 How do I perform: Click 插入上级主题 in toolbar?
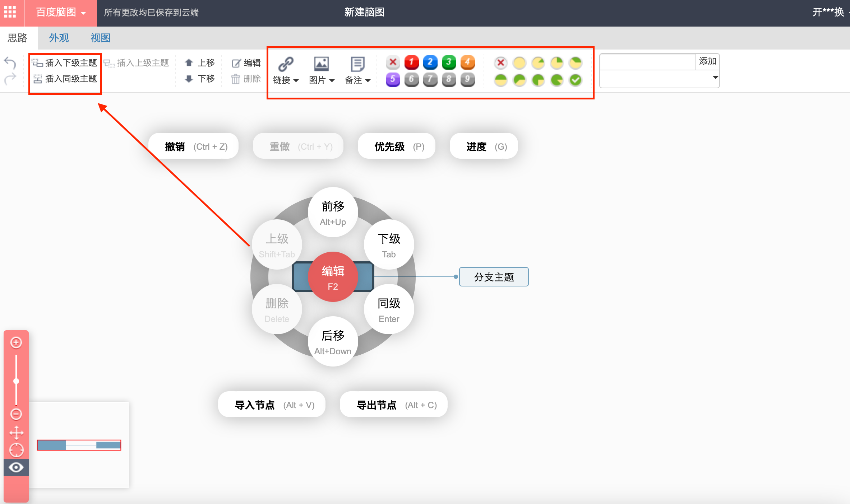(137, 63)
